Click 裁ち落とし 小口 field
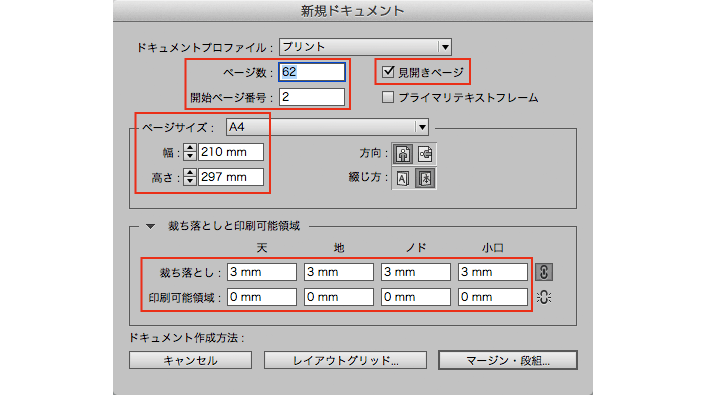The width and height of the screenshot is (710, 395). point(493,272)
